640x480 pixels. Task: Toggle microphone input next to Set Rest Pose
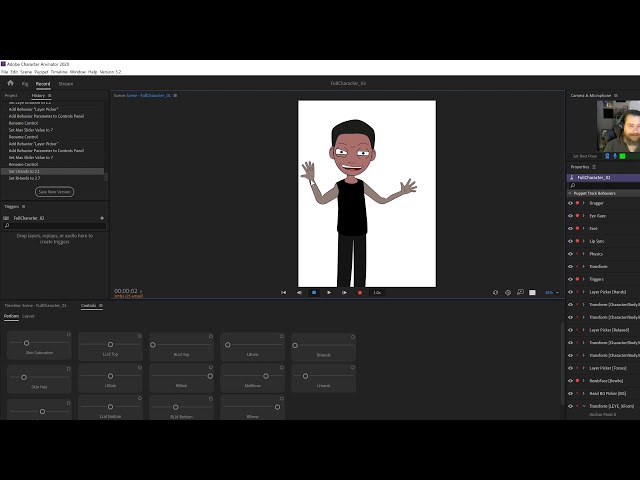pos(615,156)
